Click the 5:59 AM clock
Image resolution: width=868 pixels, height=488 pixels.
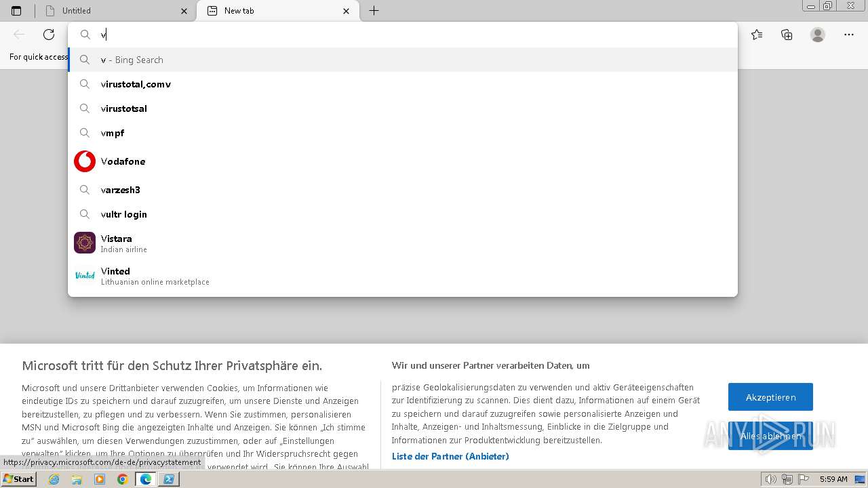(x=833, y=479)
